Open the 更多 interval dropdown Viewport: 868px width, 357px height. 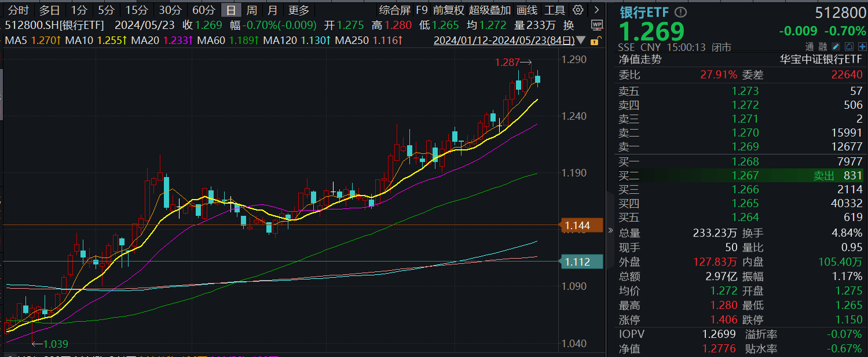click(x=298, y=10)
